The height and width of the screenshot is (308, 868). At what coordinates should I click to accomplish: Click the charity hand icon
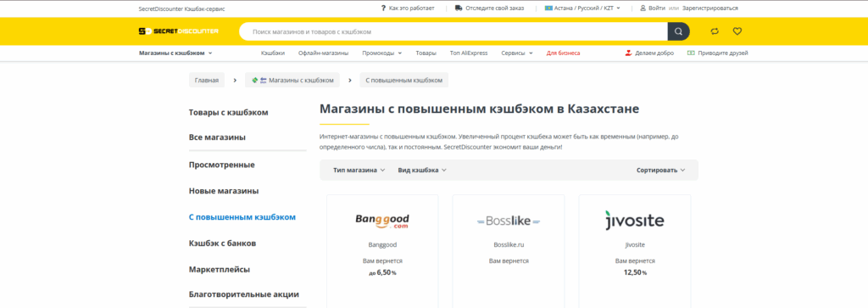click(x=628, y=53)
